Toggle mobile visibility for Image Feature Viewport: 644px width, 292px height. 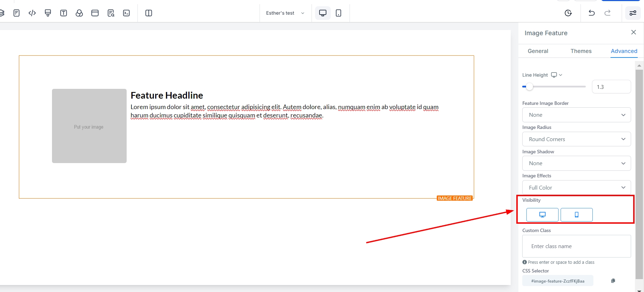[x=576, y=215]
